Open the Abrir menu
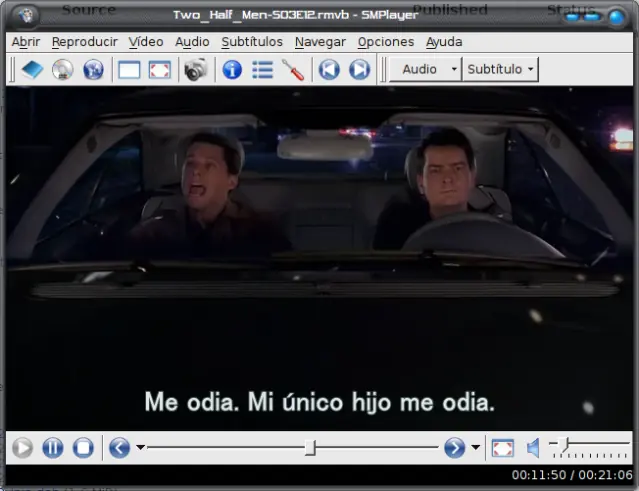The height and width of the screenshot is (491, 639). [26, 42]
